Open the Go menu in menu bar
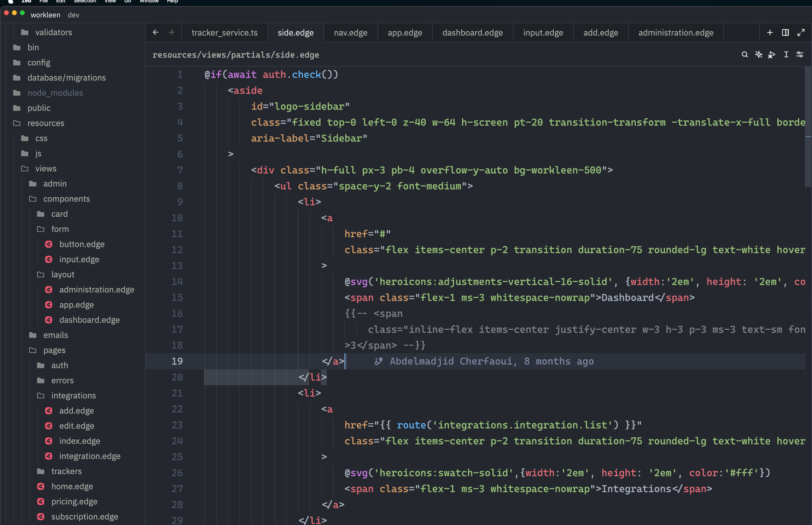 click(x=128, y=2)
